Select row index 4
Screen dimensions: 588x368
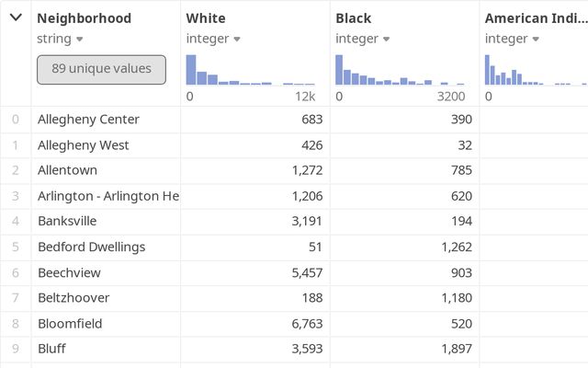(x=15, y=221)
